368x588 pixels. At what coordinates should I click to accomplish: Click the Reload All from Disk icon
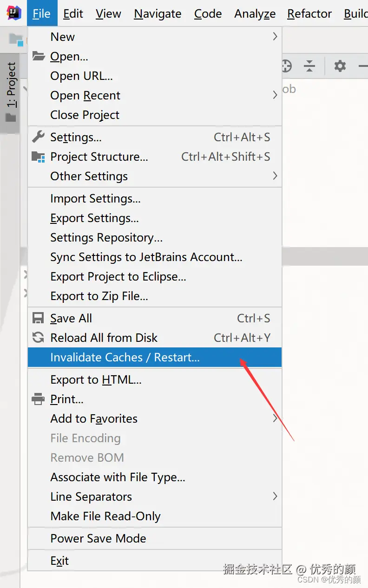click(38, 338)
